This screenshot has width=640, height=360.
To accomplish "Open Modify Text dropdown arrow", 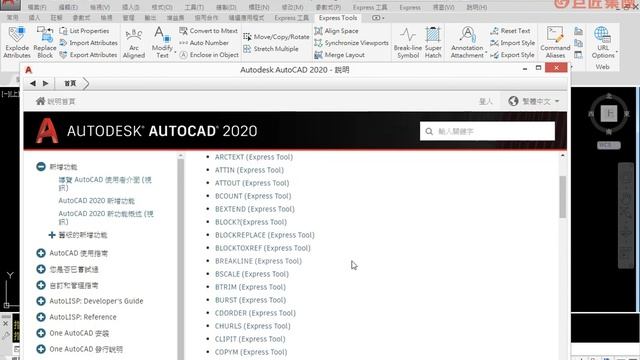I will (176, 52).
